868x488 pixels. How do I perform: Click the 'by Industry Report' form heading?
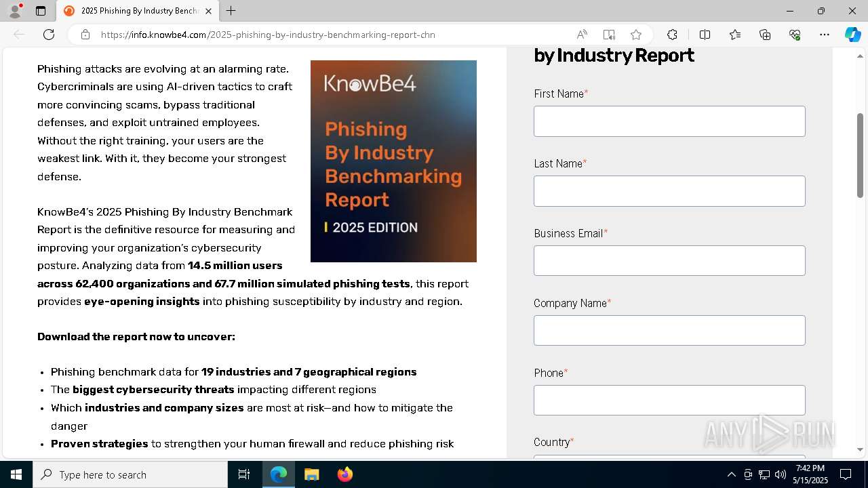[x=614, y=56]
